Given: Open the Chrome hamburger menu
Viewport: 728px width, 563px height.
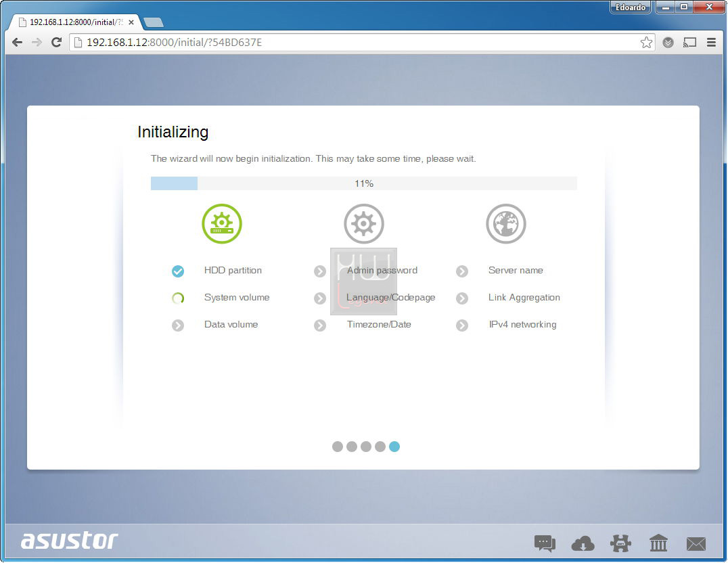Looking at the screenshot, I should click(711, 42).
